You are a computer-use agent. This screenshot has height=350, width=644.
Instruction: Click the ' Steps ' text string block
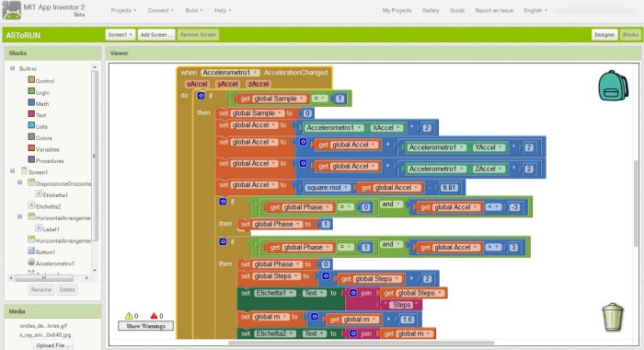[x=402, y=305]
